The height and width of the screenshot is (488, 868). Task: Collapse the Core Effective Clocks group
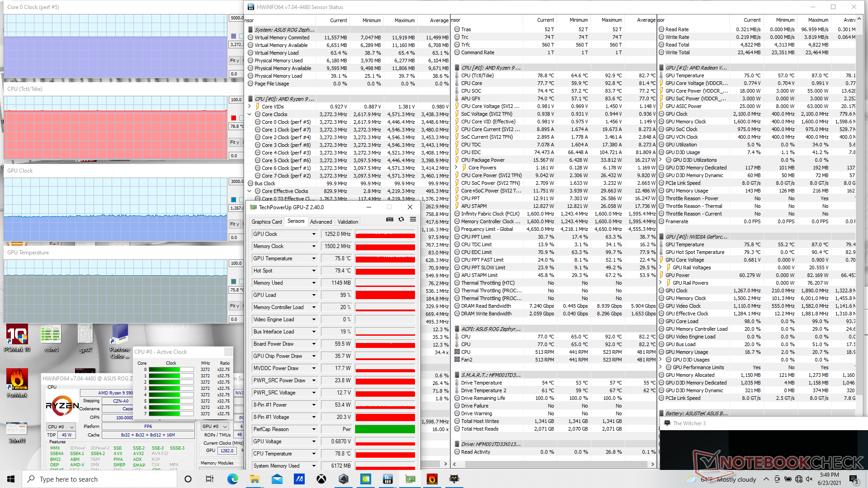click(250, 191)
